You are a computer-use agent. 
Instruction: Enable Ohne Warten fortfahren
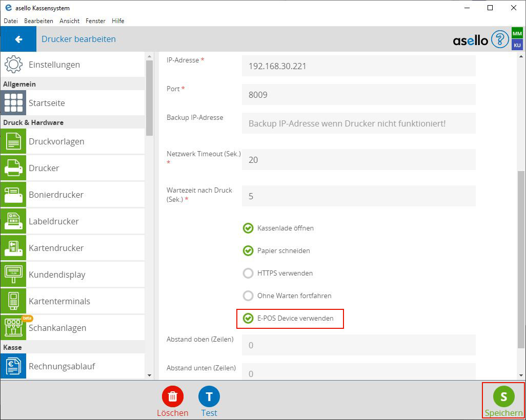click(248, 296)
